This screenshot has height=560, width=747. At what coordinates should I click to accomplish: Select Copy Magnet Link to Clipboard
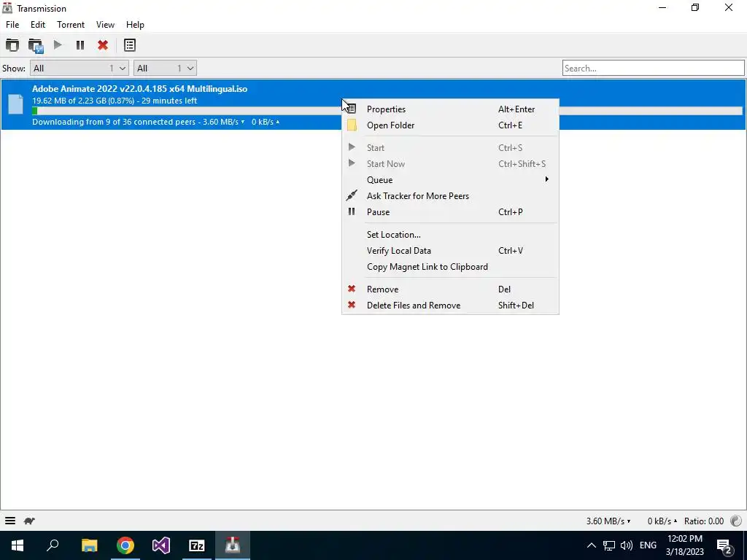click(450, 267)
